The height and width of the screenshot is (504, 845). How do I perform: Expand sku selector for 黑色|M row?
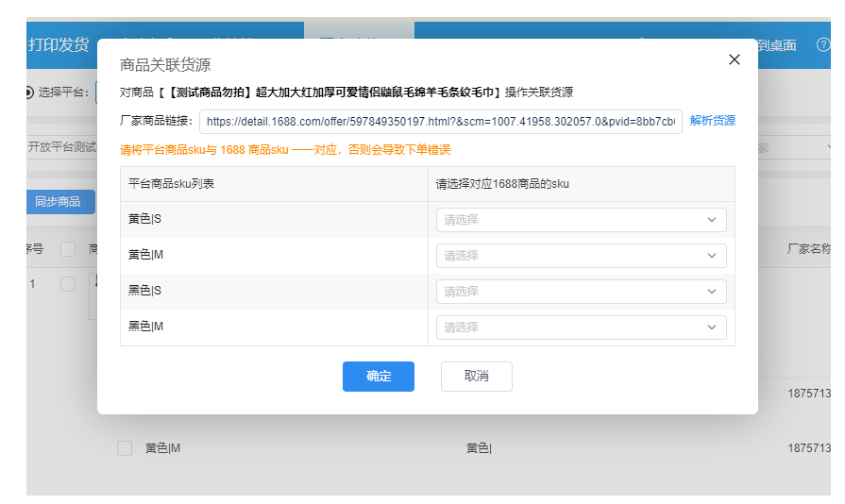click(581, 328)
